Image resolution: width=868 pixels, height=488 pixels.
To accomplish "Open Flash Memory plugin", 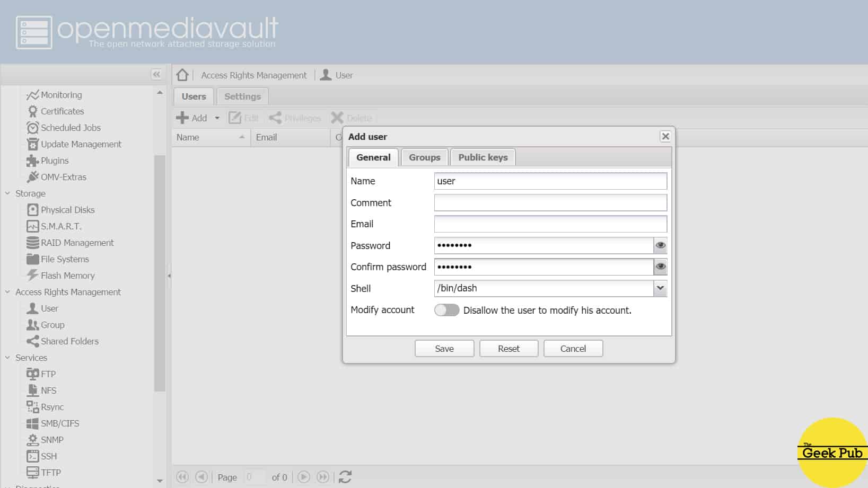I will [x=61, y=276].
